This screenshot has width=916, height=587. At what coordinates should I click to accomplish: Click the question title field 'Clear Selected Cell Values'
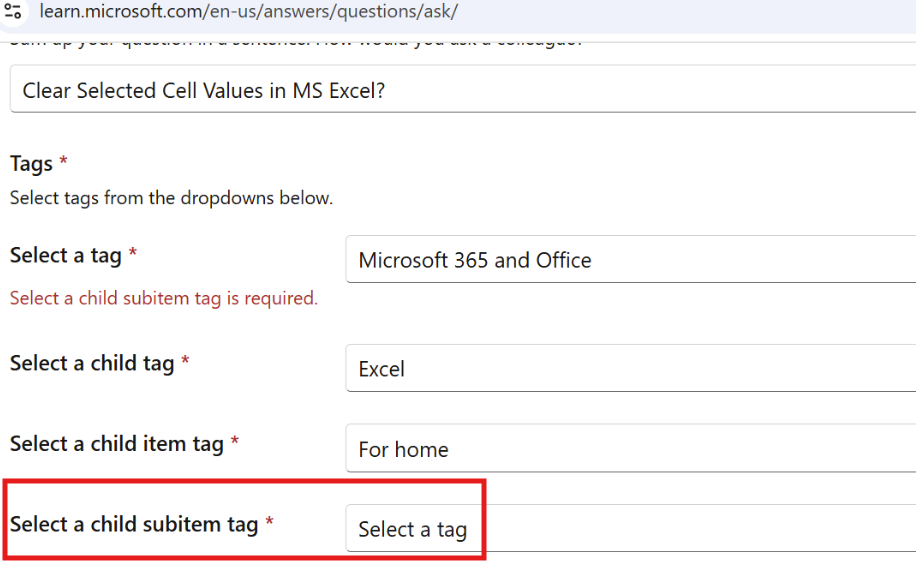coord(463,89)
